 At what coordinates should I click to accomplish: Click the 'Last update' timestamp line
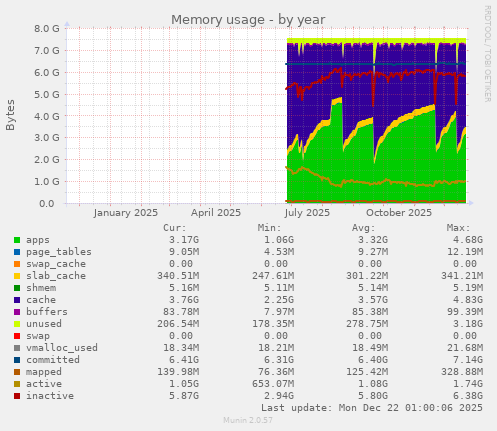(372, 408)
